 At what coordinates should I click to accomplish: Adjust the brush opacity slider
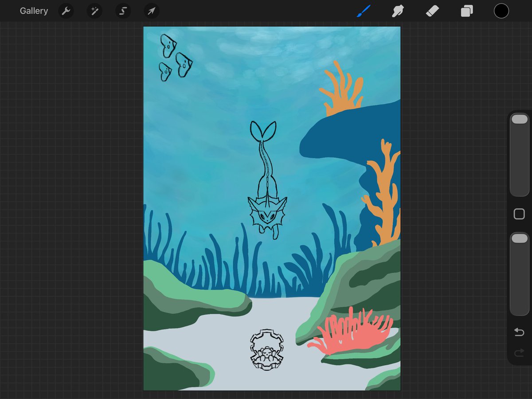520,274
